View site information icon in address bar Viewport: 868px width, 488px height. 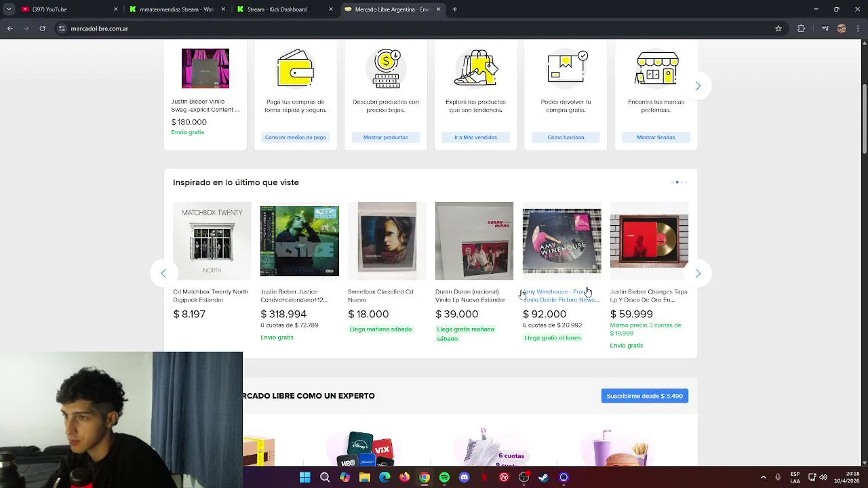(x=62, y=28)
